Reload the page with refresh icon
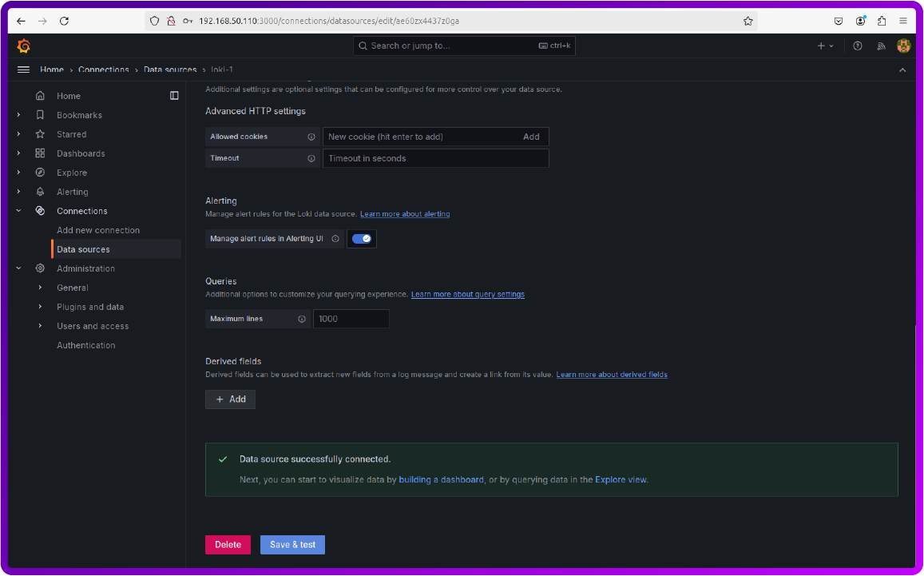The image size is (924, 576). click(x=64, y=22)
